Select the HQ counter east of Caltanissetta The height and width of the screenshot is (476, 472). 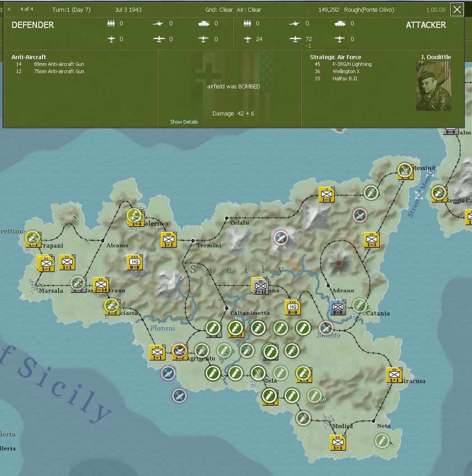[x=292, y=307]
